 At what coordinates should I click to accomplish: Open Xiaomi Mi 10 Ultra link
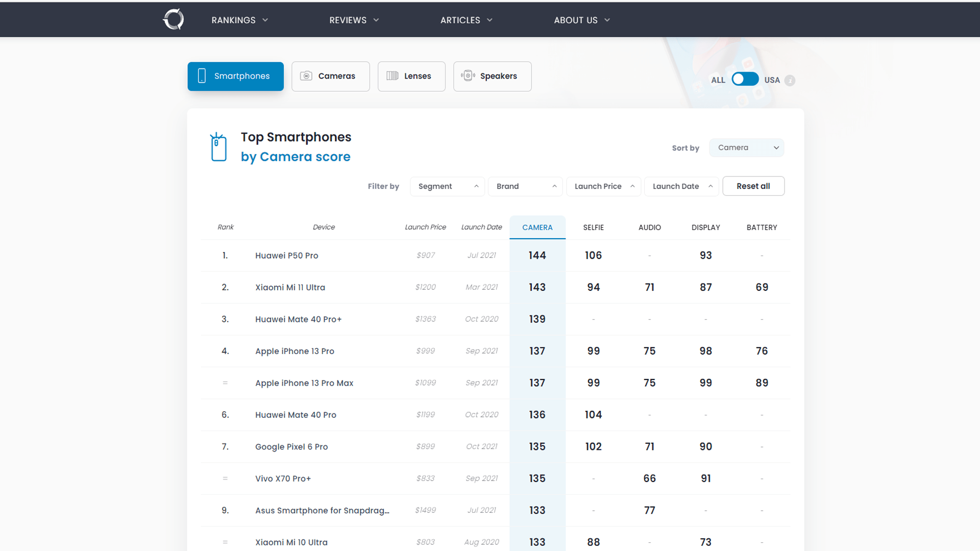(291, 542)
